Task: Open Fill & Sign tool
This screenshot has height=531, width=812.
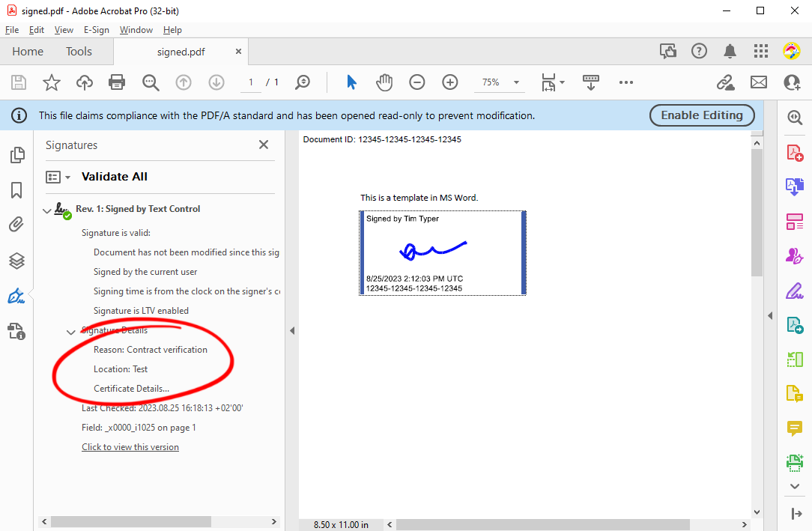Action: (795, 291)
